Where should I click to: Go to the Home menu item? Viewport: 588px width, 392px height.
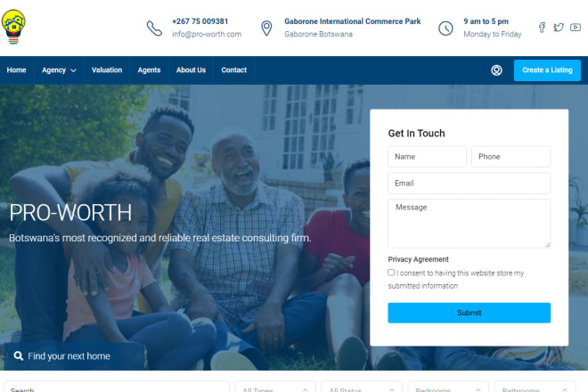coord(17,70)
